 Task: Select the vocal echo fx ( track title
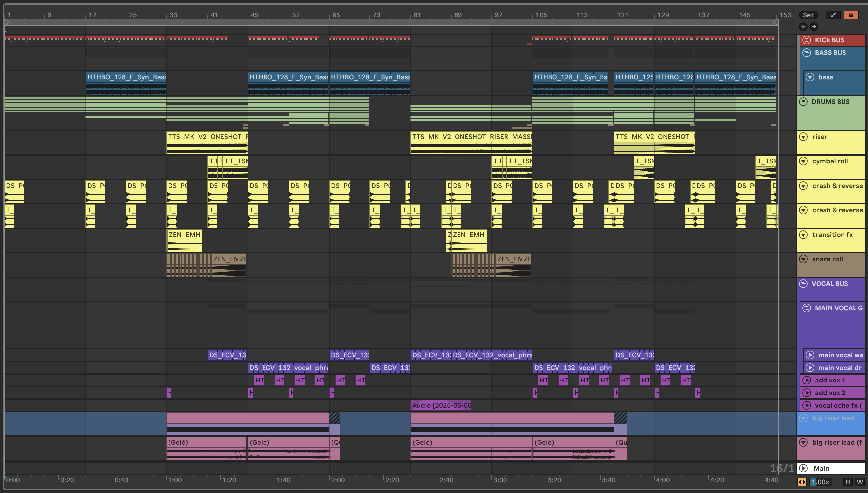click(x=838, y=405)
